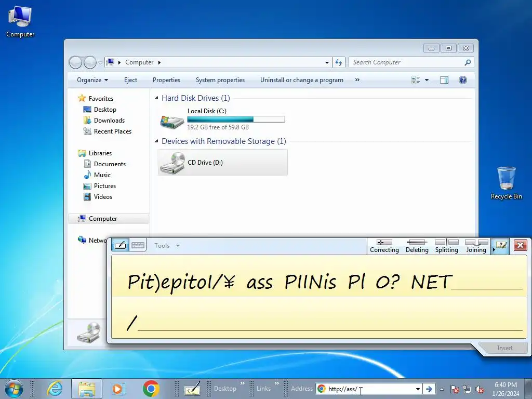Open the Tools menu dropdown
This screenshot has width=532, height=399.
(x=167, y=246)
